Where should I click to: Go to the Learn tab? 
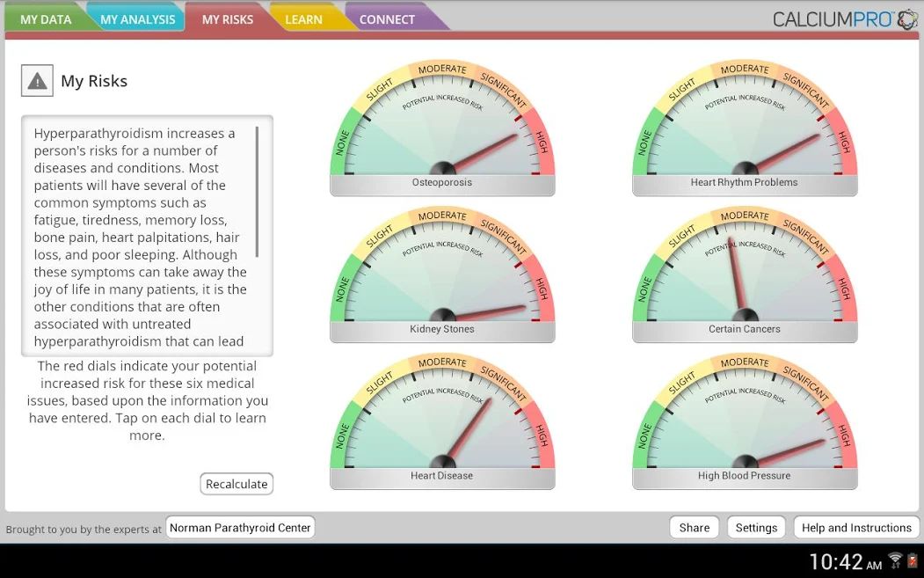303,19
